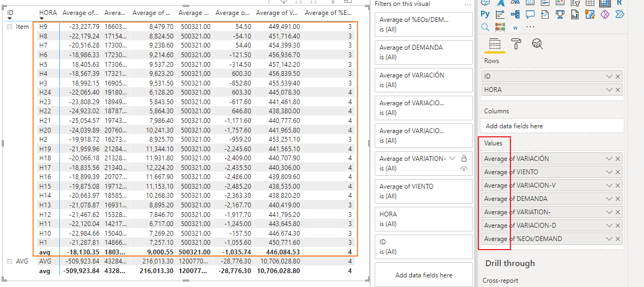Open the HORA filter card

pyautogui.click(x=423, y=219)
